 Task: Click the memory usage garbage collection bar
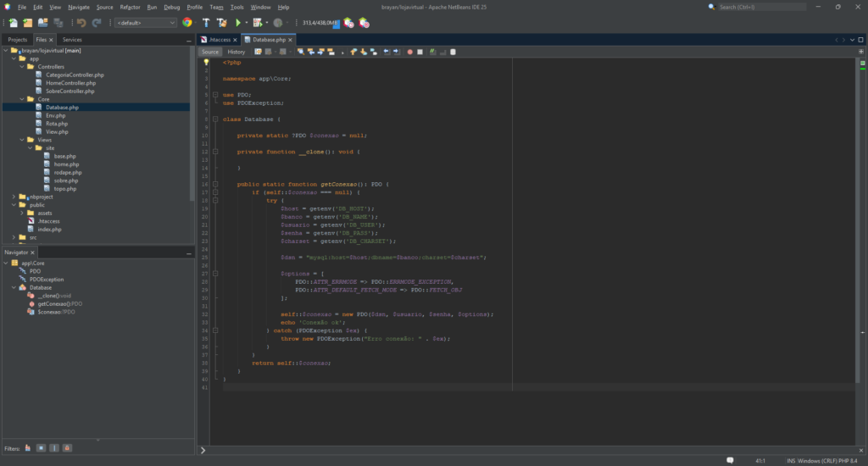point(320,23)
